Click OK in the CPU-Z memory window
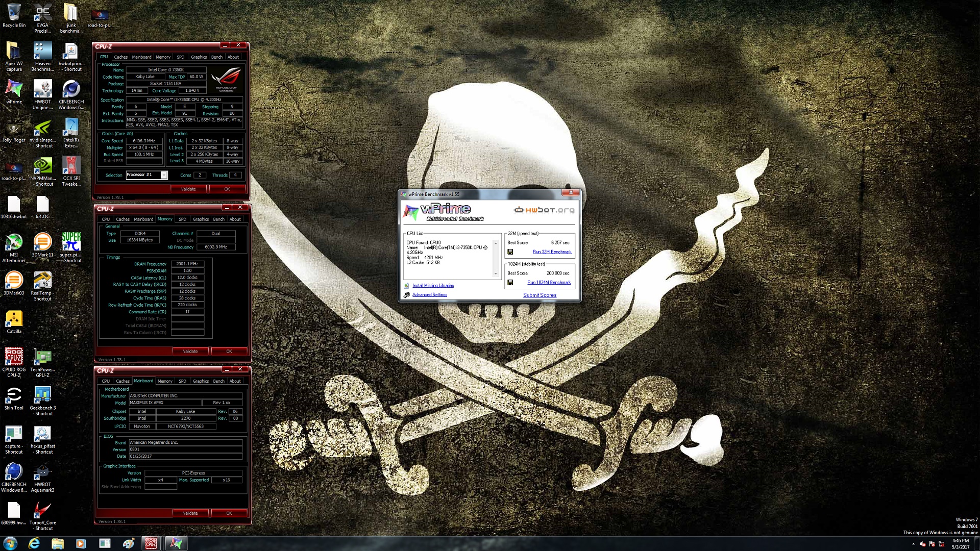Viewport: 980px width, 551px height. 229,352
